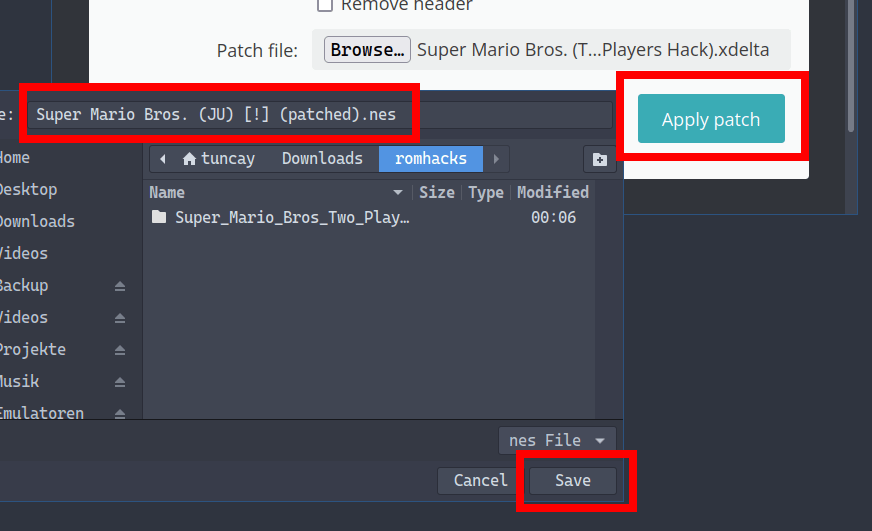Navigate to Downloads in path bar
This screenshot has width=872, height=531.
click(x=322, y=159)
